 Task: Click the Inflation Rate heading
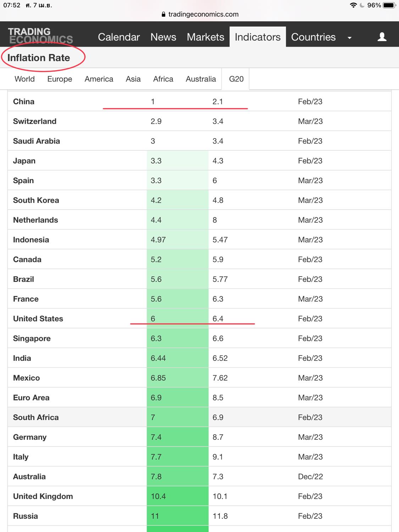click(39, 57)
